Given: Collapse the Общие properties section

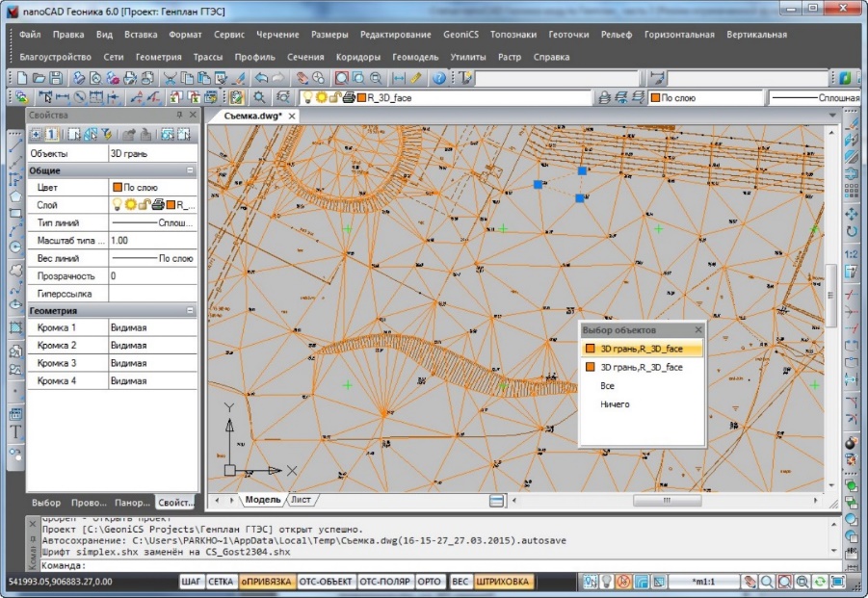Looking at the screenshot, I should pyautogui.click(x=190, y=170).
